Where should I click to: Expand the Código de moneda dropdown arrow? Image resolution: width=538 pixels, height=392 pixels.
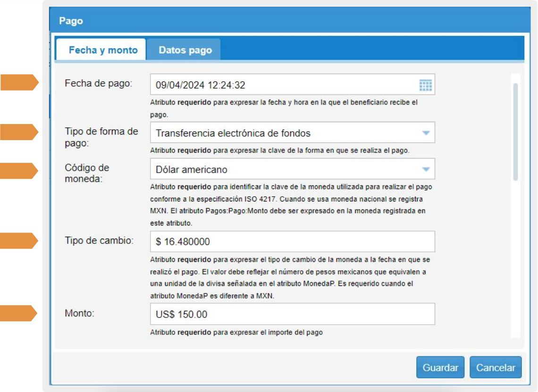pos(426,169)
